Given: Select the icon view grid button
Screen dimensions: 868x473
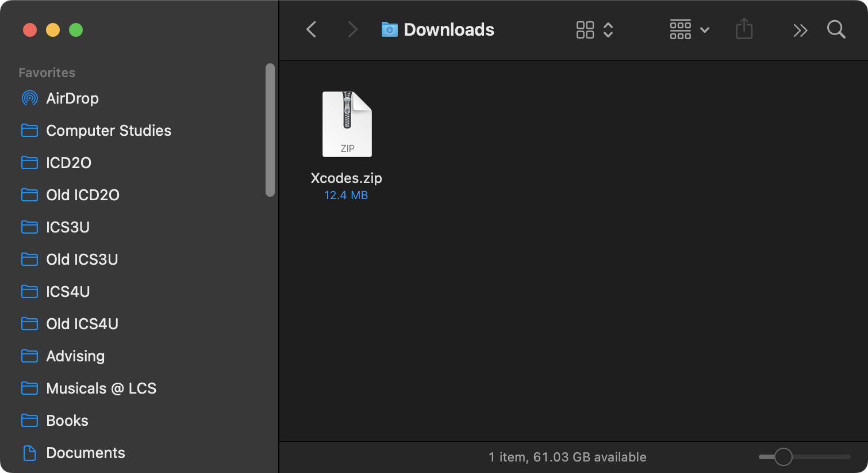Looking at the screenshot, I should [x=585, y=30].
